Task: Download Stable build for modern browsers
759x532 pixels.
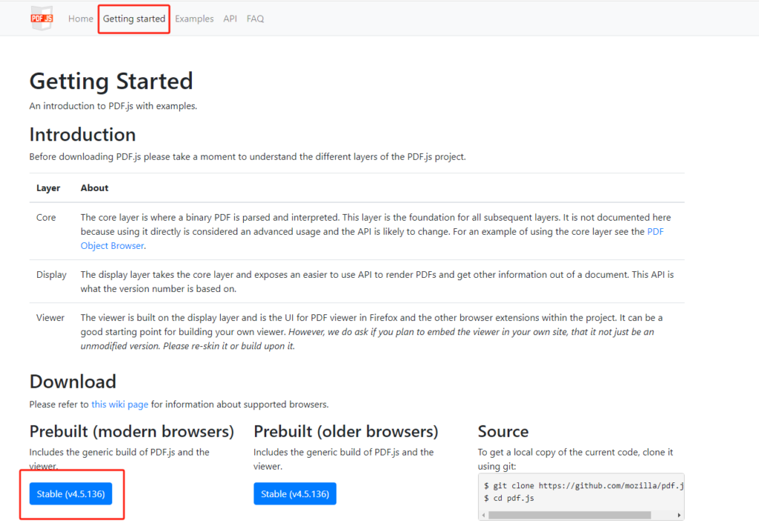Action: coord(70,493)
